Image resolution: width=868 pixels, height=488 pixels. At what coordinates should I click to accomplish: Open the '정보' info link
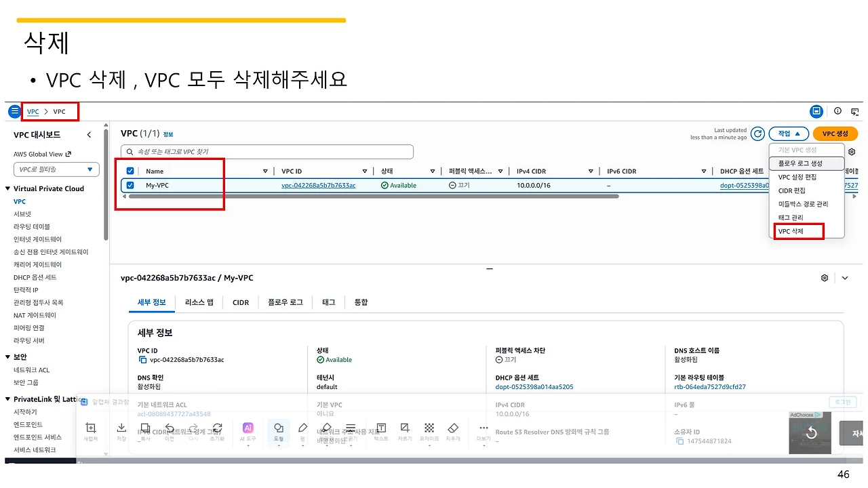pos(168,134)
